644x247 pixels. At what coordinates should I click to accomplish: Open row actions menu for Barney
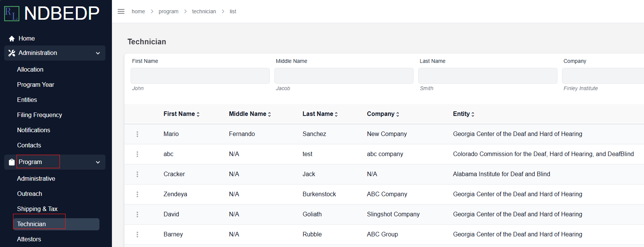point(137,234)
